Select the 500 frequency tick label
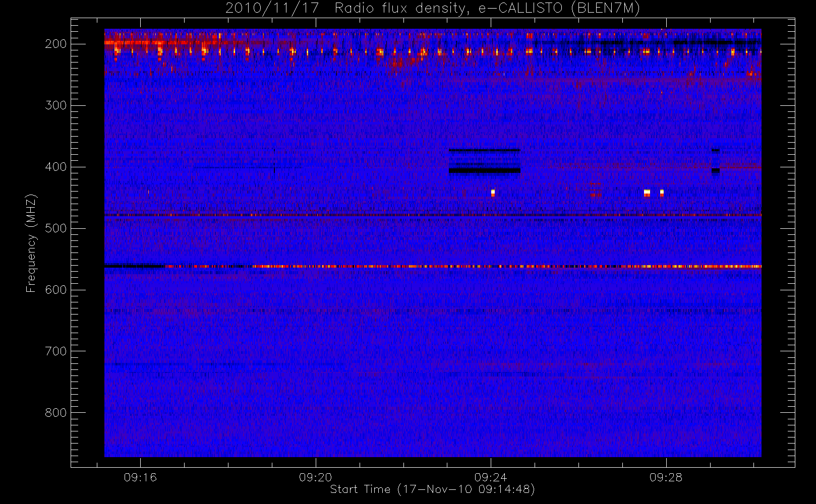 click(55, 228)
